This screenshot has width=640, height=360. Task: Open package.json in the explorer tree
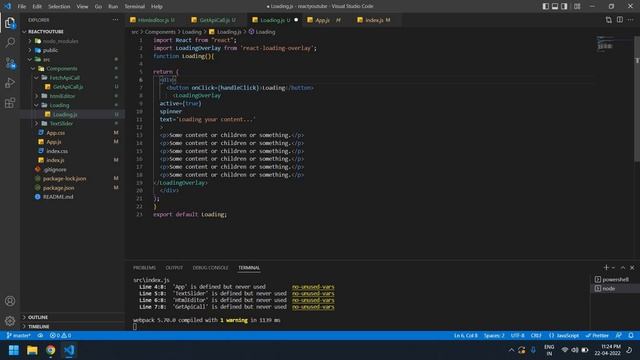coord(58,188)
